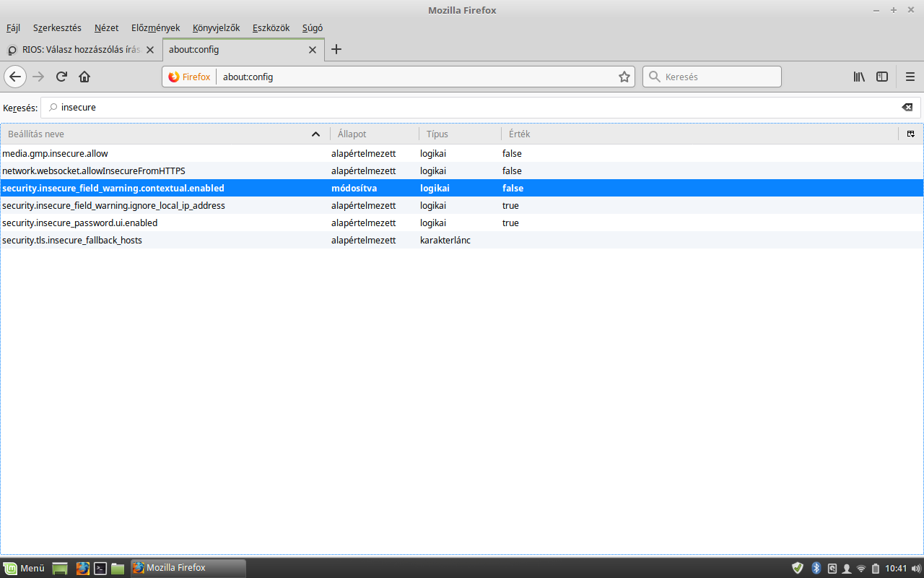Bookmark this page with the star icon
Image resolution: width=924 pixels, height=578 pixels.
(x=624, y=77)
